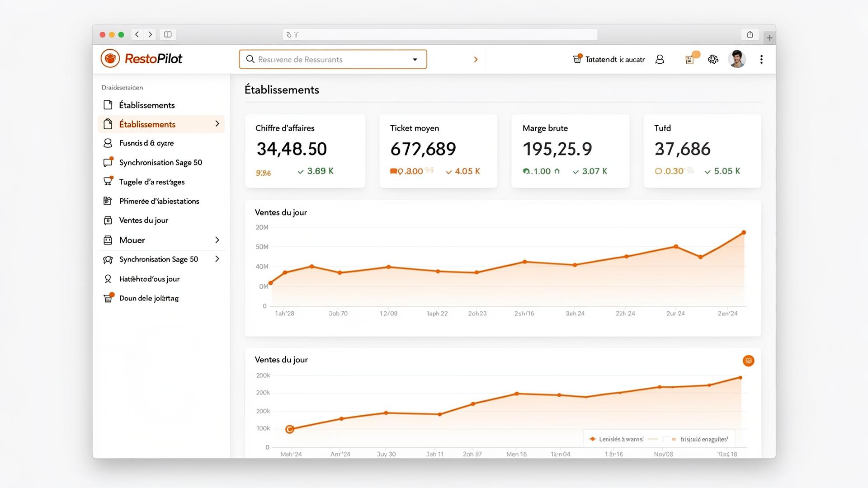Image resolution: width=868 pixels, height=488 pixels.
Task: Open Tugele d'a rest'ages sidebar item
Action: coord(161,182)
